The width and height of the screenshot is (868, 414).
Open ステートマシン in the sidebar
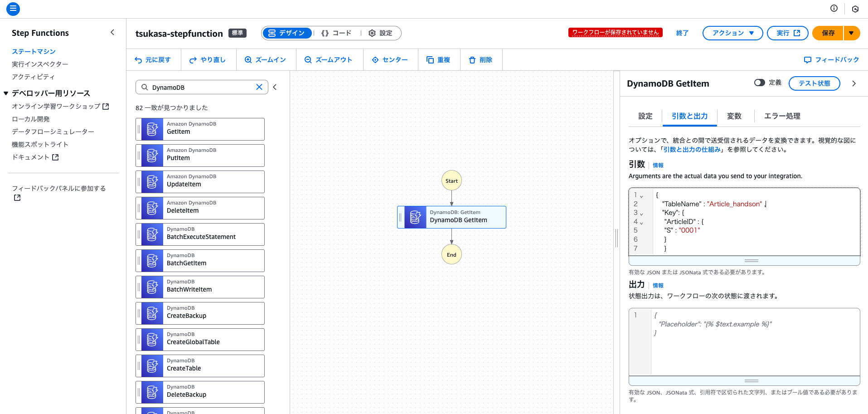[x=34, y=51]
